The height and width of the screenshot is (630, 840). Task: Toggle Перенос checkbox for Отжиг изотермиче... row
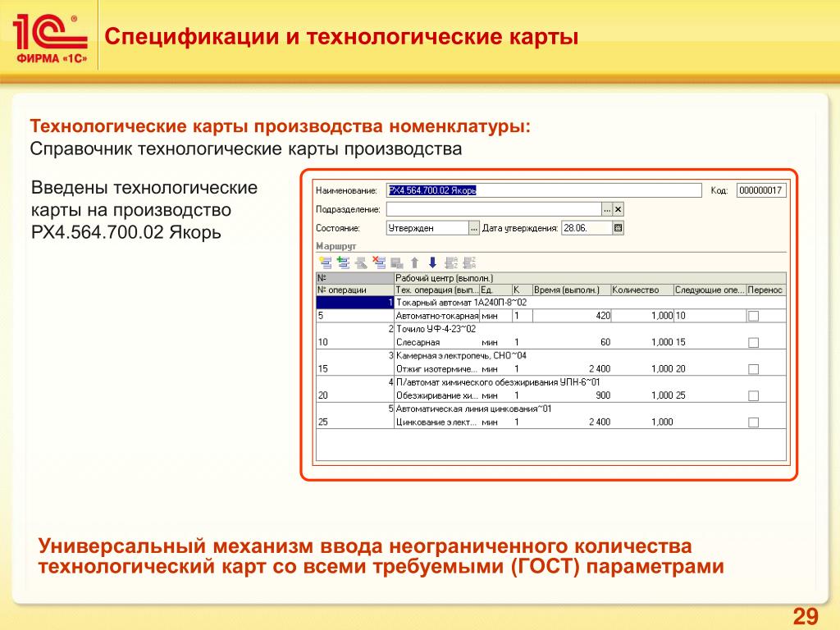(x=753, y=369)
